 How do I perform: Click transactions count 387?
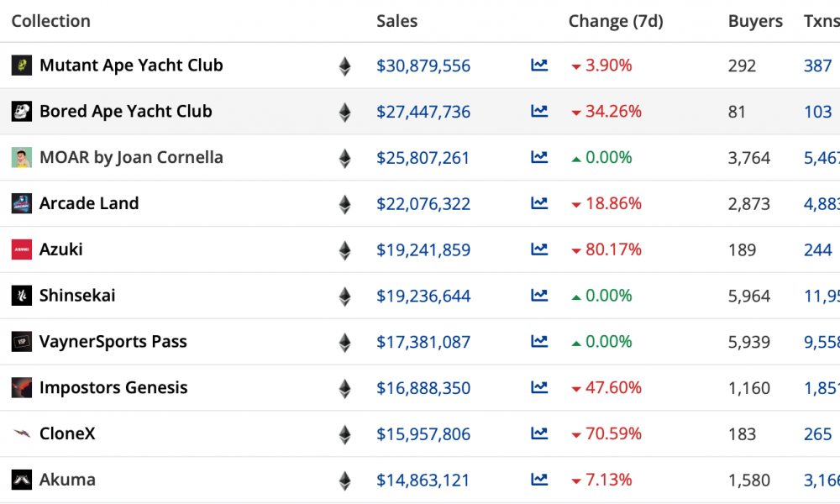coord(817,66)
